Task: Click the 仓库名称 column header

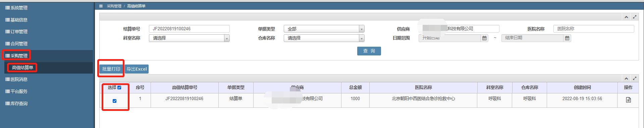Action: coord(529,87)
